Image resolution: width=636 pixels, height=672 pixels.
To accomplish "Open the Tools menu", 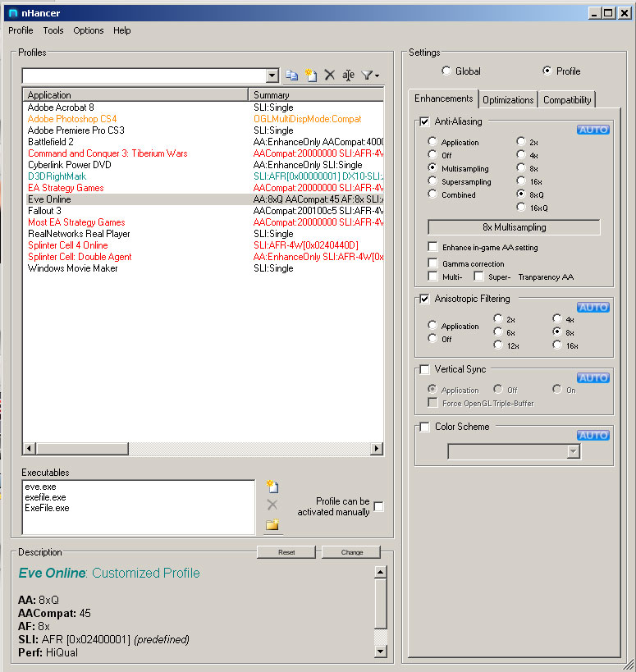I will click(53, 30).
